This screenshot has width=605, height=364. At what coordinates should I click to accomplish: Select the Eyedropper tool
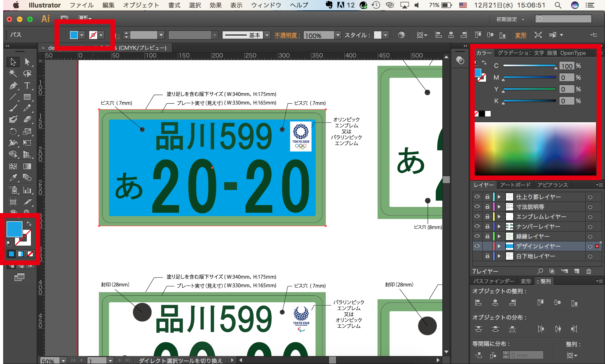point(13,177)
